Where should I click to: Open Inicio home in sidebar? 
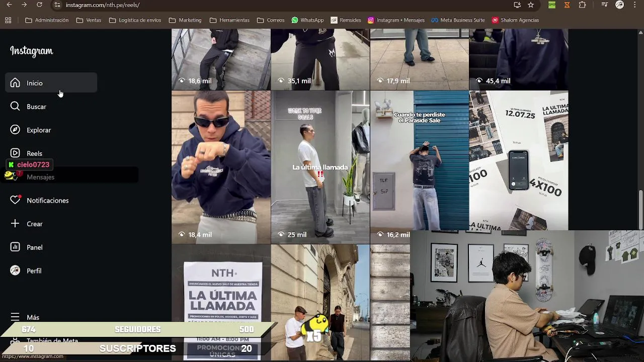51,83
